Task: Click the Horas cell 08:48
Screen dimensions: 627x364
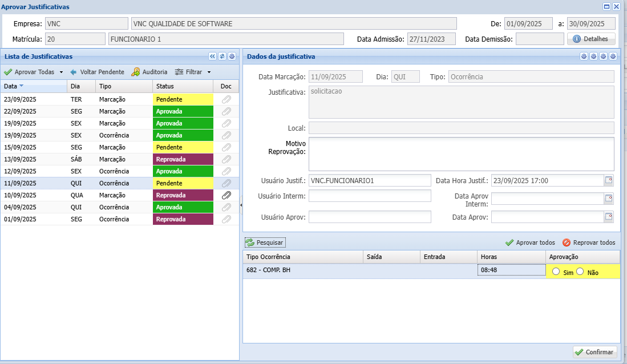Action: [511, 270]
